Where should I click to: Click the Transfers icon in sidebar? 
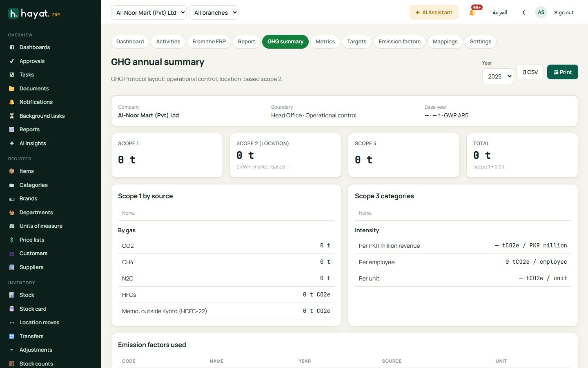coord(12,337)
